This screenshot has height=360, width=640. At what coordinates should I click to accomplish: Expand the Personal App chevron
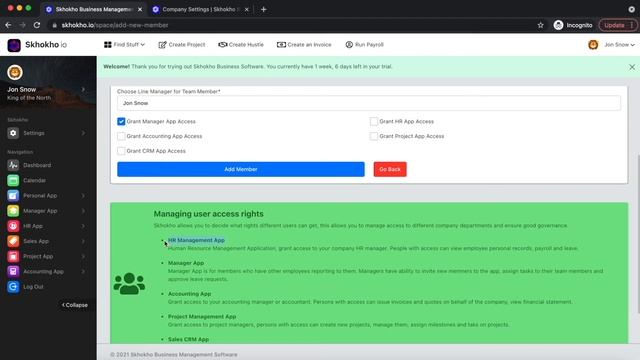coord(83,196)
